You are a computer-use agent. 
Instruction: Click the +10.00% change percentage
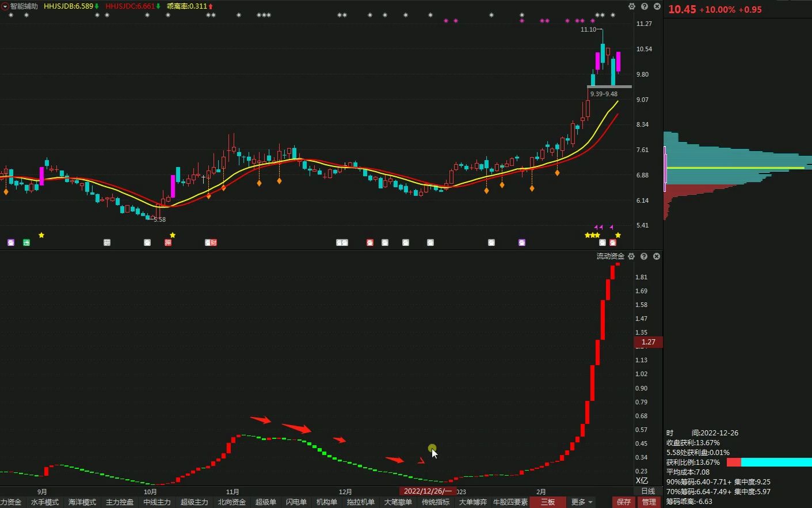(x=717, y=10)
